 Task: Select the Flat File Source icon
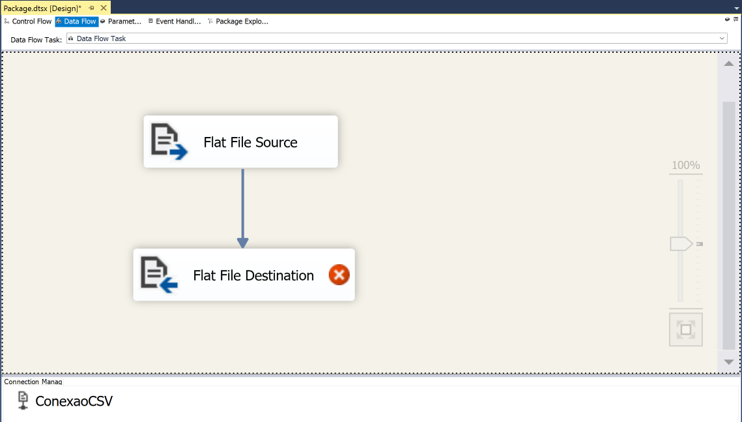pos(169,141)
